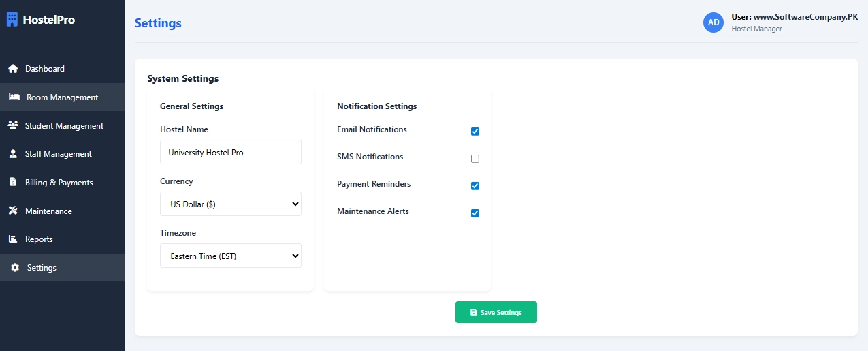Click the Currency label

tap(176, 181)
